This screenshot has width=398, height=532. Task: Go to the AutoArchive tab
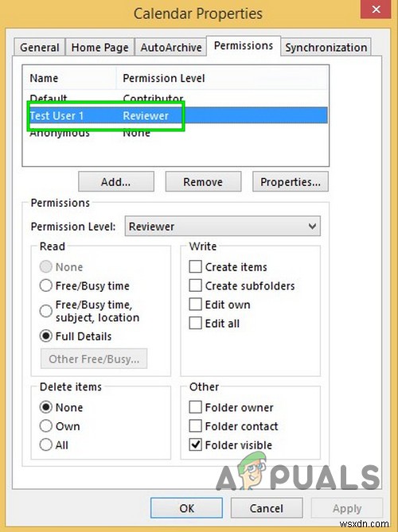[171, 47]
